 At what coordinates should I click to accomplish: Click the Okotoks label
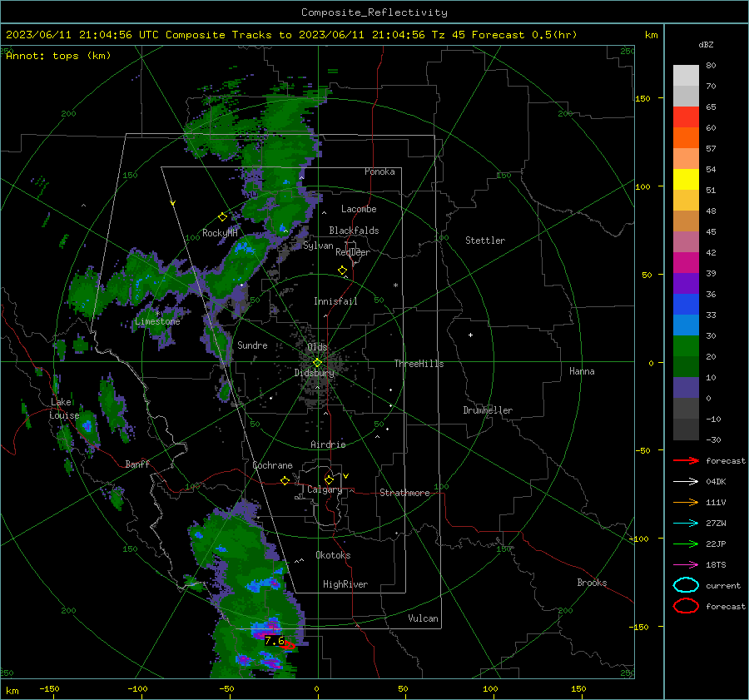[x=333, y=555]
